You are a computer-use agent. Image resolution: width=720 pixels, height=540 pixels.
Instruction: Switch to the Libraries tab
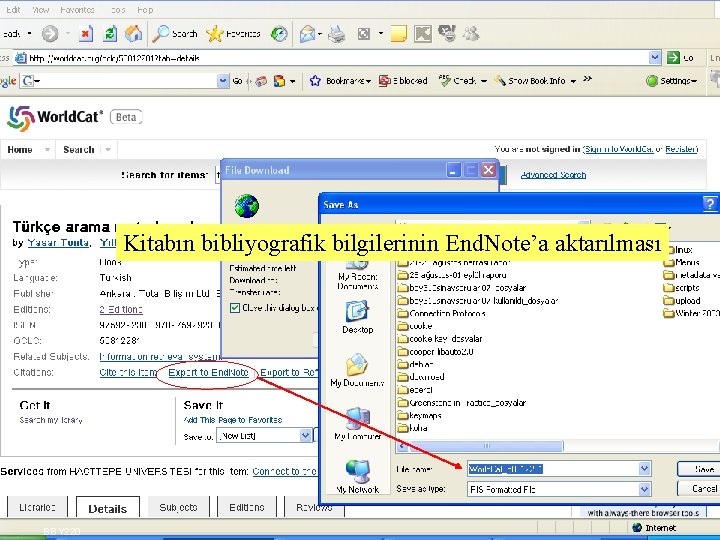[x=37, y=507]
